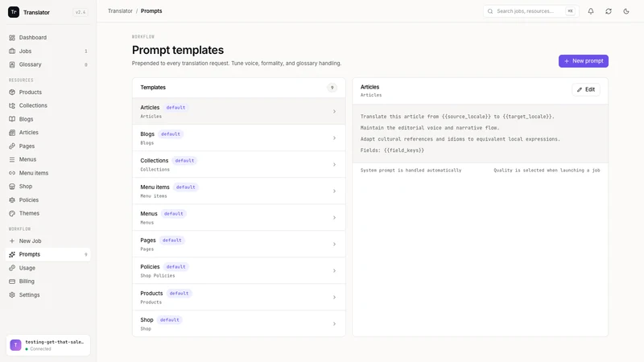Image resolution: width=644 pixels, height=362 pixels.
Task: Open notifications with the bell icon
Action: coord(591,11)
